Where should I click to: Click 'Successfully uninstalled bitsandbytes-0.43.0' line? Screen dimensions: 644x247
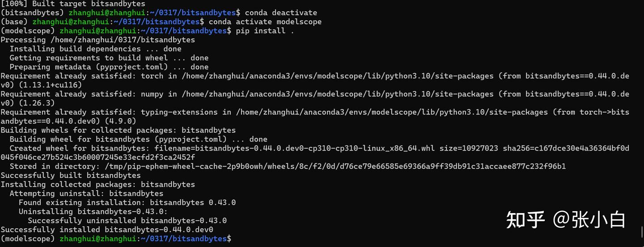[x=127, y=220]
